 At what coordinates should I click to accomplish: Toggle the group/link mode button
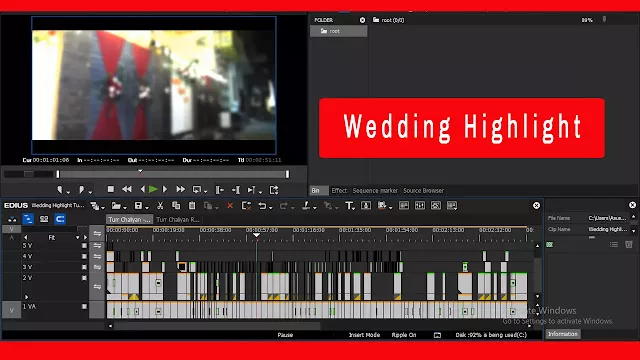point(44,219)
